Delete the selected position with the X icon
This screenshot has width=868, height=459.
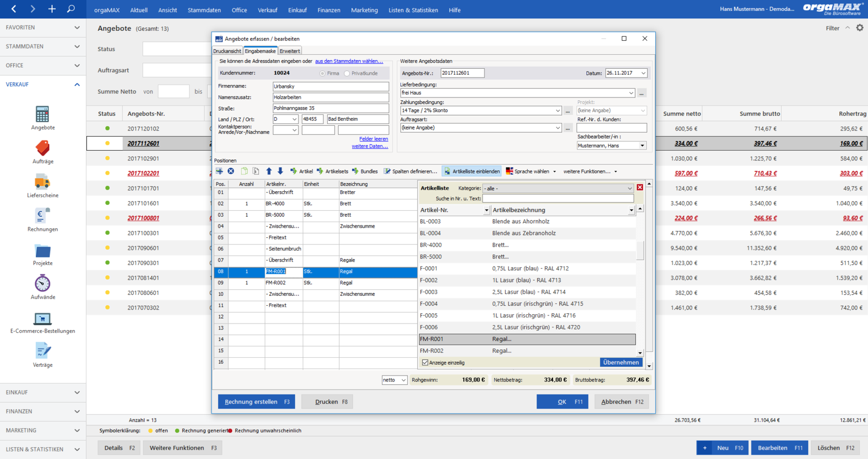[x=231, y=171]
